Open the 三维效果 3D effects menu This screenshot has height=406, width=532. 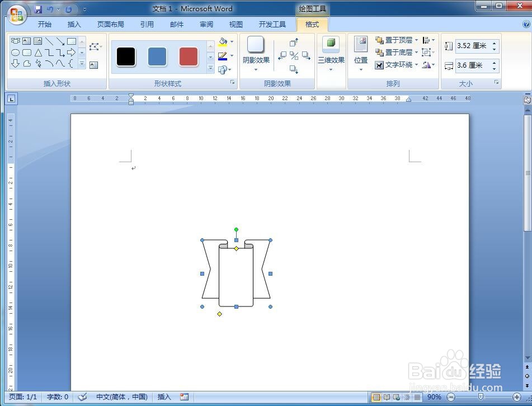(x=331, y=53)
